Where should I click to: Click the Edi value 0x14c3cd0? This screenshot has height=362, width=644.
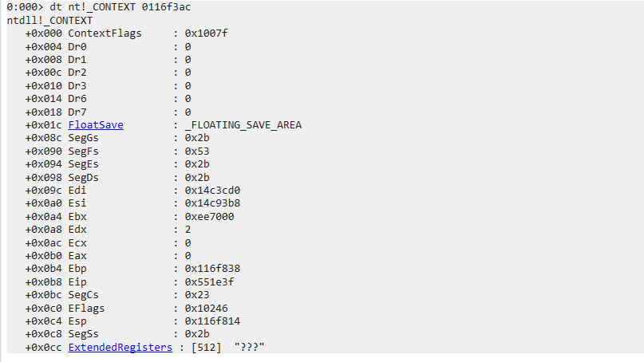212,191
